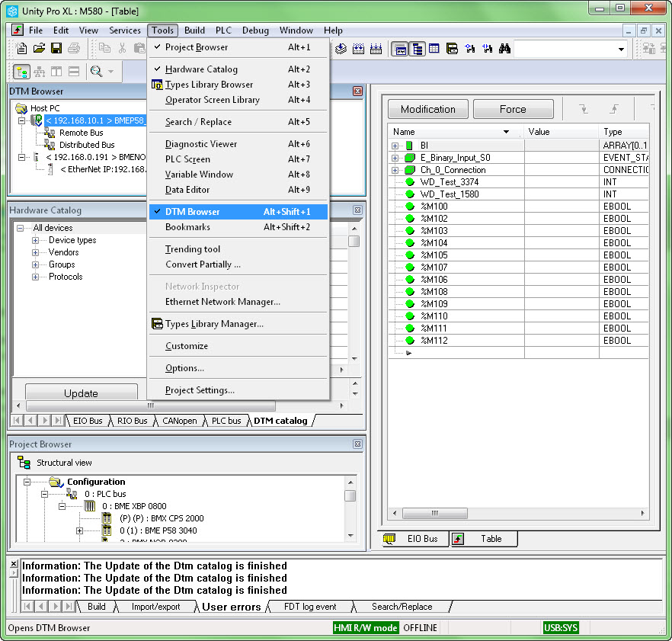Open the Types Library Browser entry

point(238,85)
